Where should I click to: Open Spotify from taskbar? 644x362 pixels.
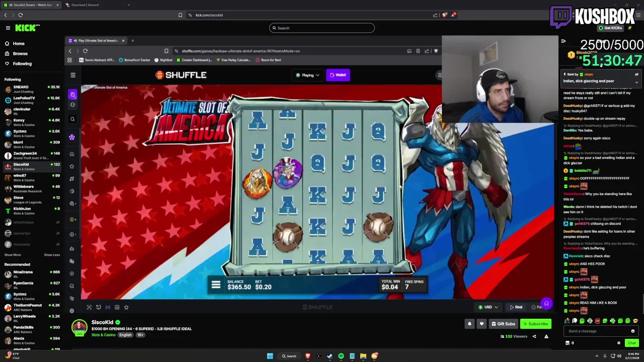341,356
